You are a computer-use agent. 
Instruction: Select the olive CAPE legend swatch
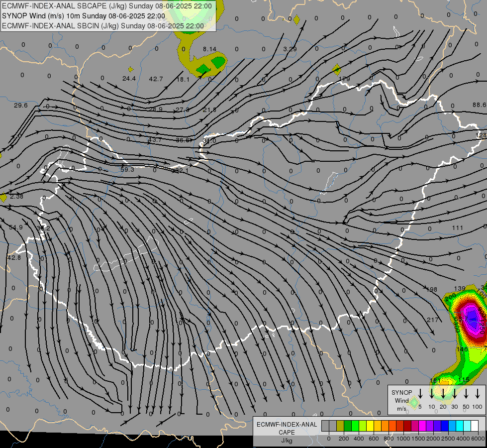click(340, 426)
